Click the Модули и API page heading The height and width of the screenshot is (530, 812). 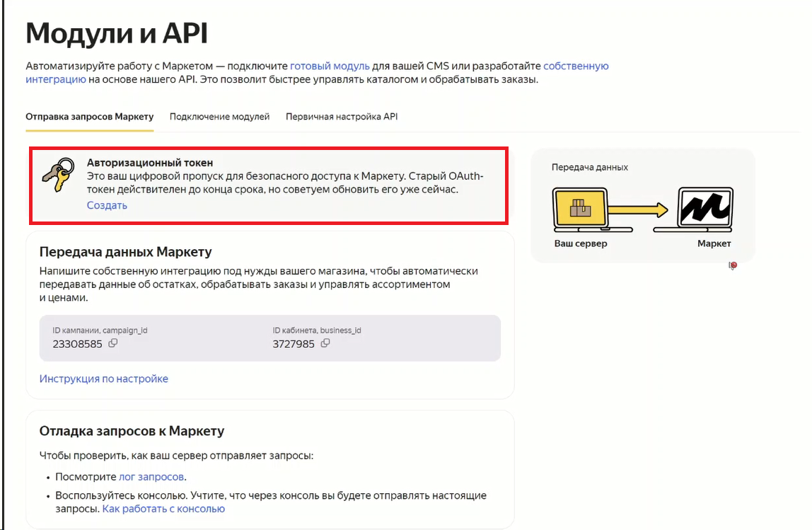[117, 33]
